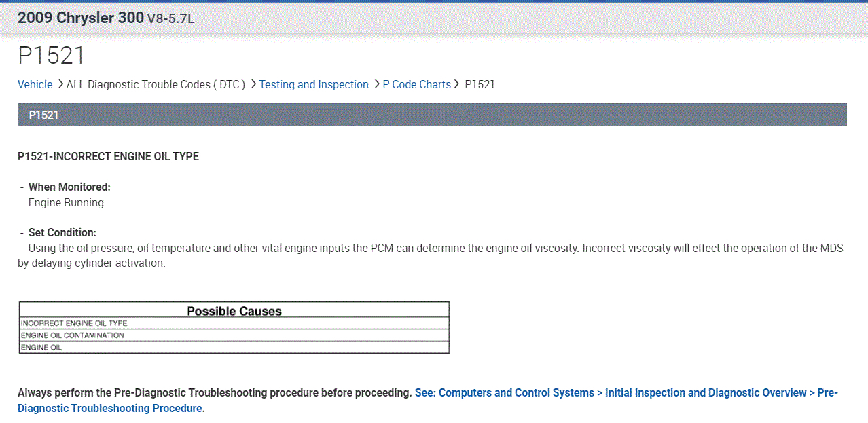Open ALL Diagnostic Trouble Codes breadcrumb

click(x=156, y=84)
